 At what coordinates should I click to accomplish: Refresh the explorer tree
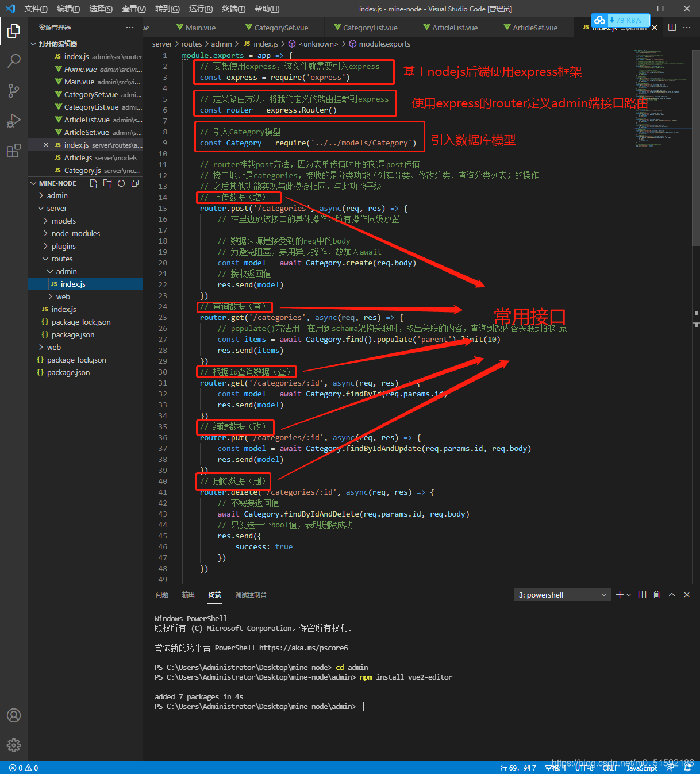pos(121,183)
